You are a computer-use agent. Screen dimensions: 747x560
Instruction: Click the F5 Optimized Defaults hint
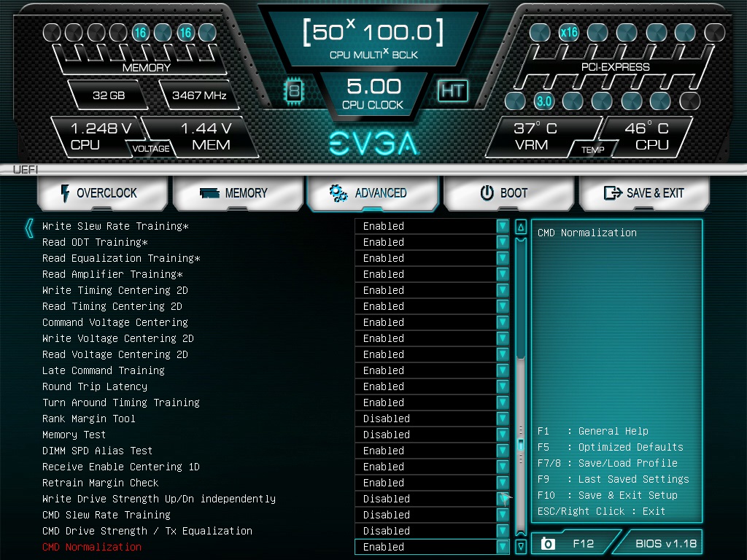pyautogui.click(x=611, y=447)
